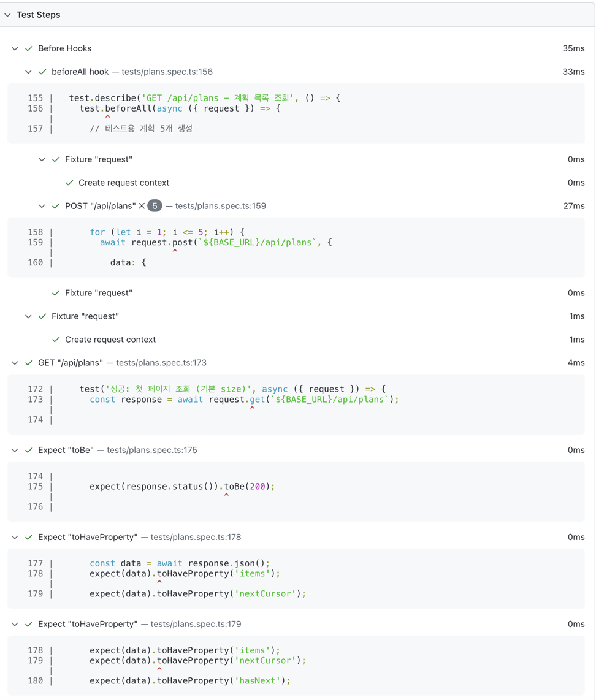Click the multiply X icon beside POST "/api/plans"
The height and width of the screenshot is (700, 596).
pos(142,206)
